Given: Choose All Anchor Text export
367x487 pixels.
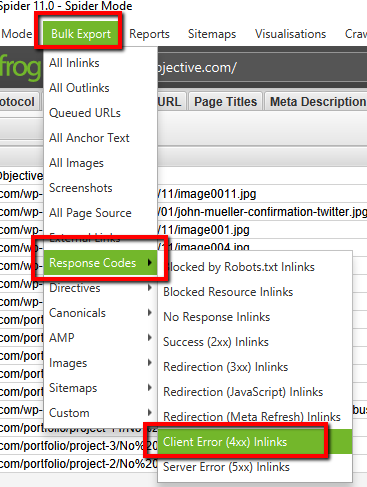Looking at the screenshot, I should (x=100, y=138).
